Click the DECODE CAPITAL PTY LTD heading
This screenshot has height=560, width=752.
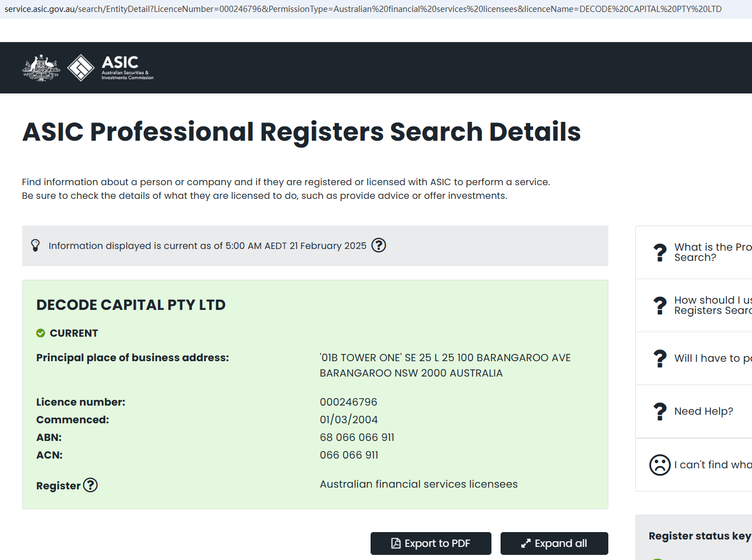pos(131,305)
